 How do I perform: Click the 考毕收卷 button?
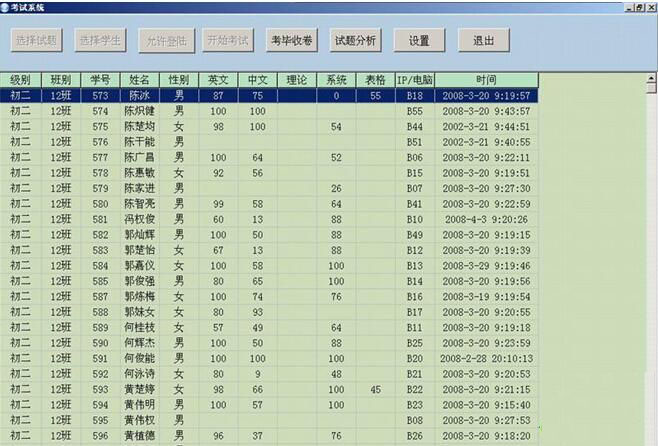(292, 41)
